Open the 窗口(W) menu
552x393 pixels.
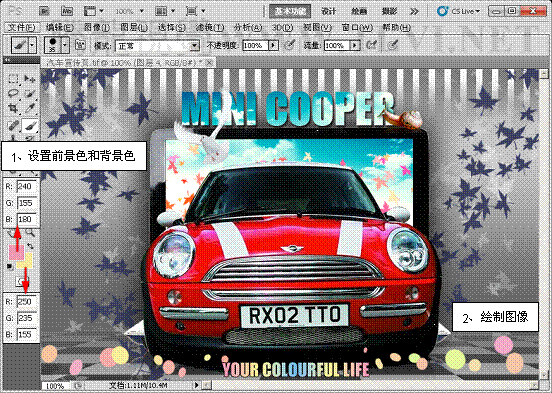357,27
